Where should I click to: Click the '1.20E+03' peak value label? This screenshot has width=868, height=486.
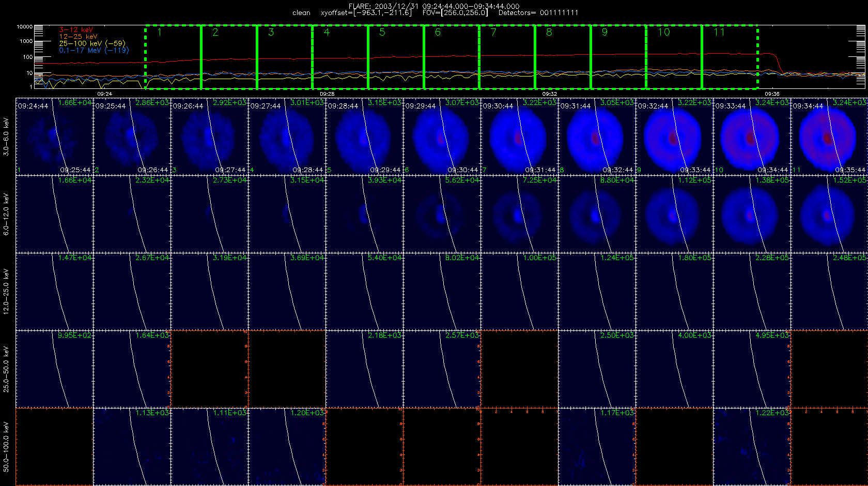pos(307,413)
